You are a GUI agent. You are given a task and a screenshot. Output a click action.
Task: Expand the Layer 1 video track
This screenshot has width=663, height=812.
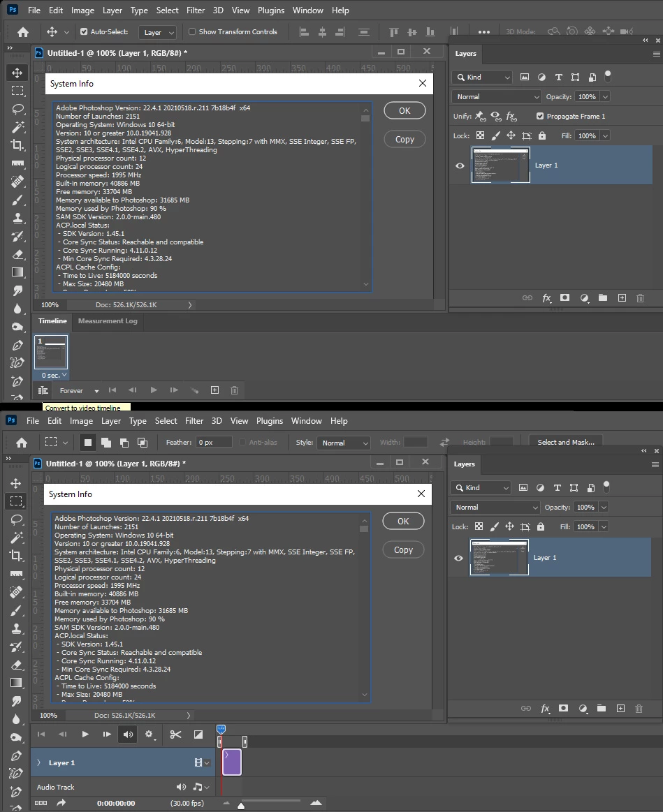click(x=38, y=762)
